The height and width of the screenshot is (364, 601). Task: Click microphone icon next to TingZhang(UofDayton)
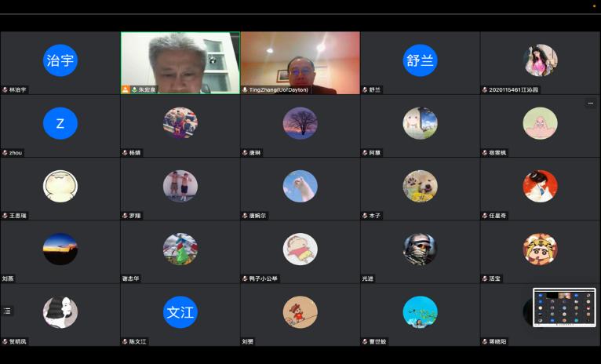click(245, 89)
